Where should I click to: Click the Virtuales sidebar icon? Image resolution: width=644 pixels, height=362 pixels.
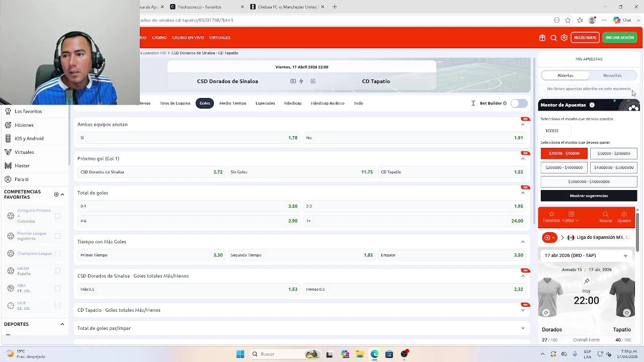pyautogui.click(x=8, y=152)
